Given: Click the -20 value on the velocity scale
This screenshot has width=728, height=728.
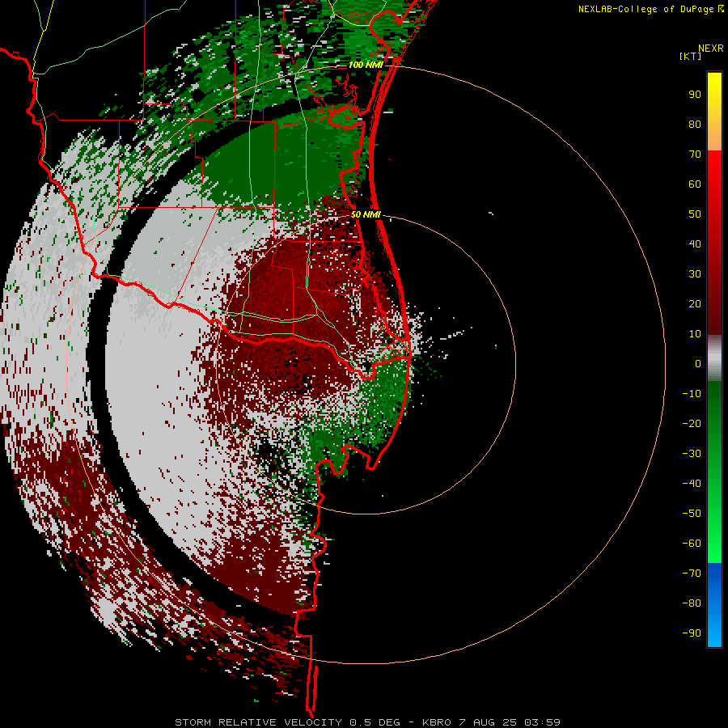Looking at the screenshot, I should point(692,423).
